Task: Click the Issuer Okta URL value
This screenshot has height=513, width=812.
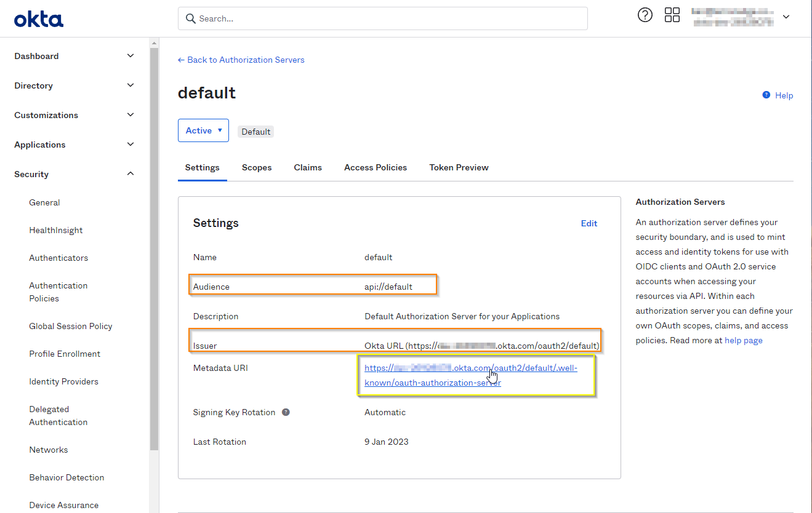Action: click(482, 346)
